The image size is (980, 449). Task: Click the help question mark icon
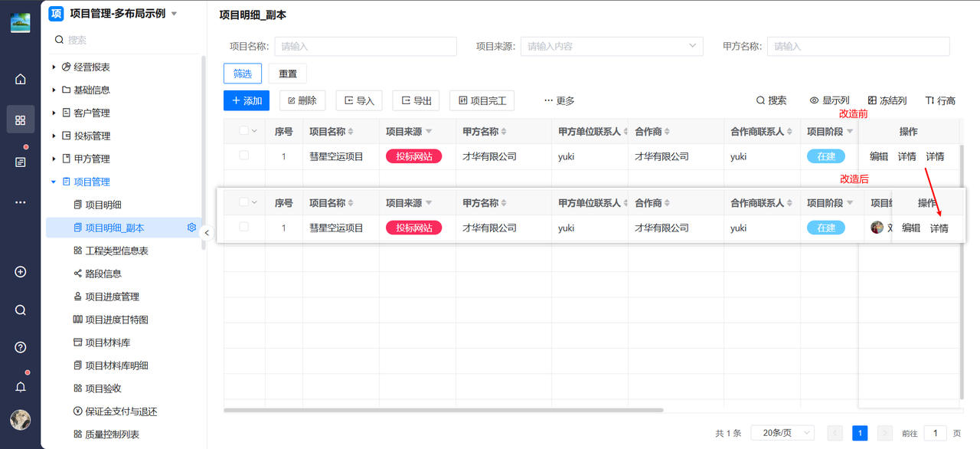21,347
